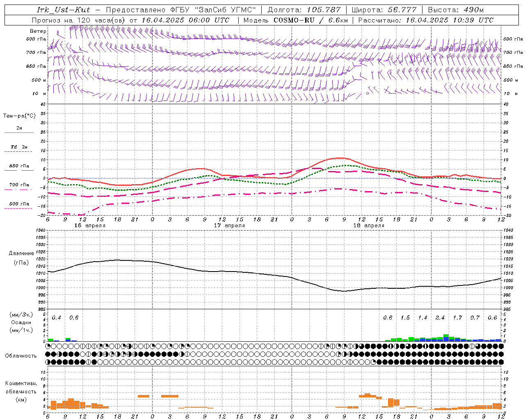Screen dimensions: 525x420
Task: Select the Конвективн. label of convective cloud panel
Action: pyautogui.click(x=21, y=383)
